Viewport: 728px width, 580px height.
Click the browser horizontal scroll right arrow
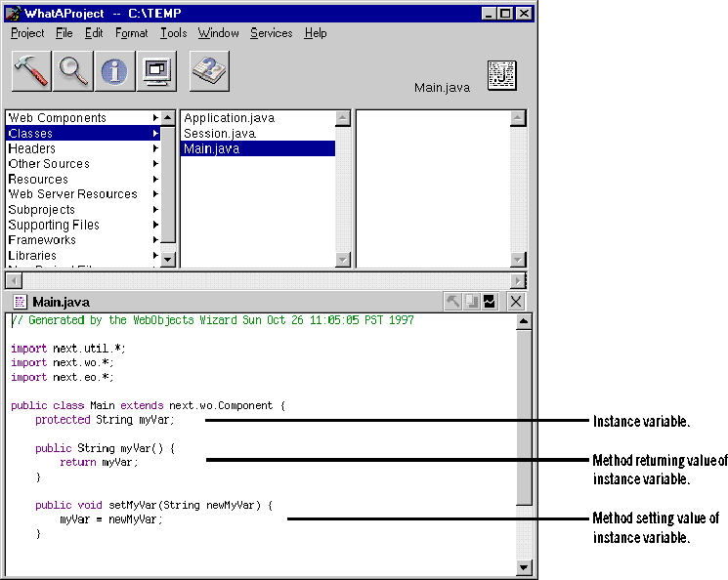coord(518,280)
